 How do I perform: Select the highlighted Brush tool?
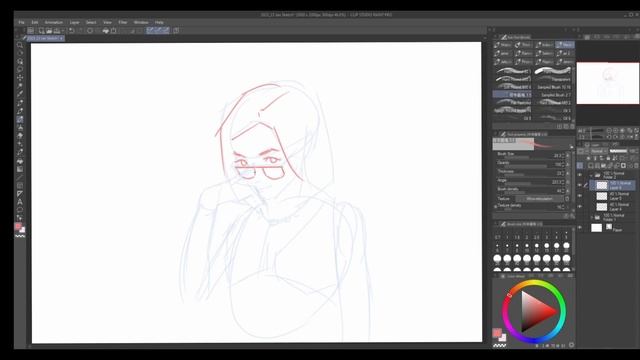pyautogui.click(x=20, y=120)
